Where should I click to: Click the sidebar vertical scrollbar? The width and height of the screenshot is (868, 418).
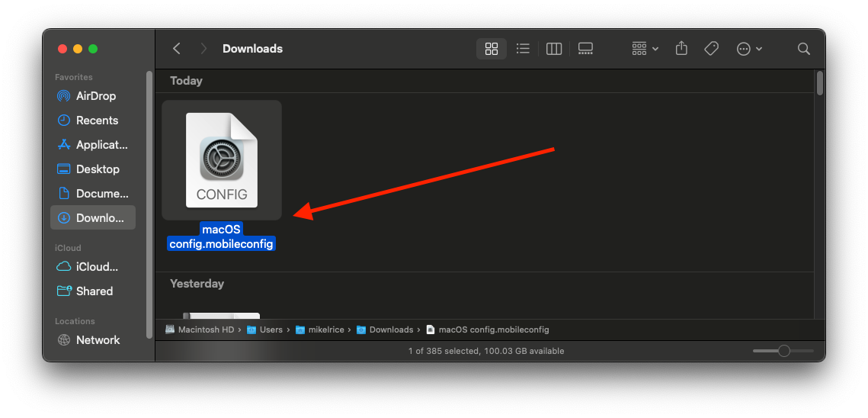click(149, 204)
